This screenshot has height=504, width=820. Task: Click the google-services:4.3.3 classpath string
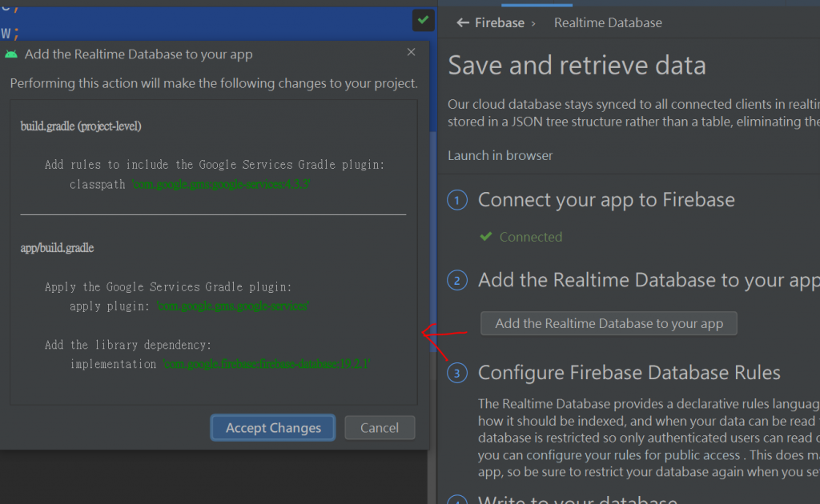(221, 184)
